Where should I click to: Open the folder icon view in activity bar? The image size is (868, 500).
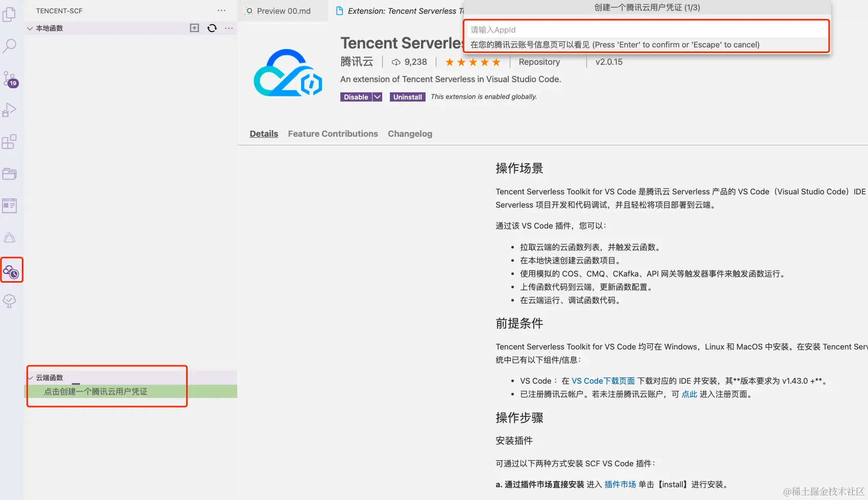[9, 174]
